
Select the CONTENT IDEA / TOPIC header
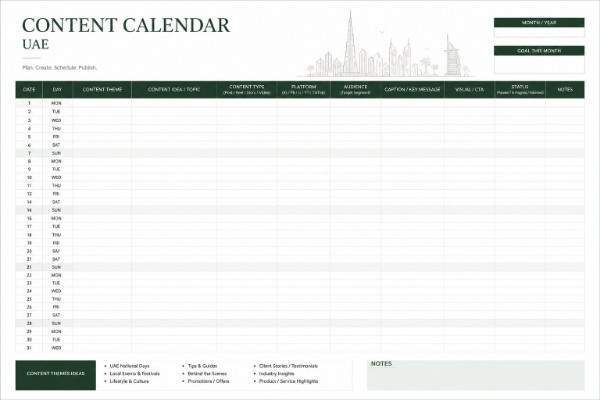pos(174,90)
